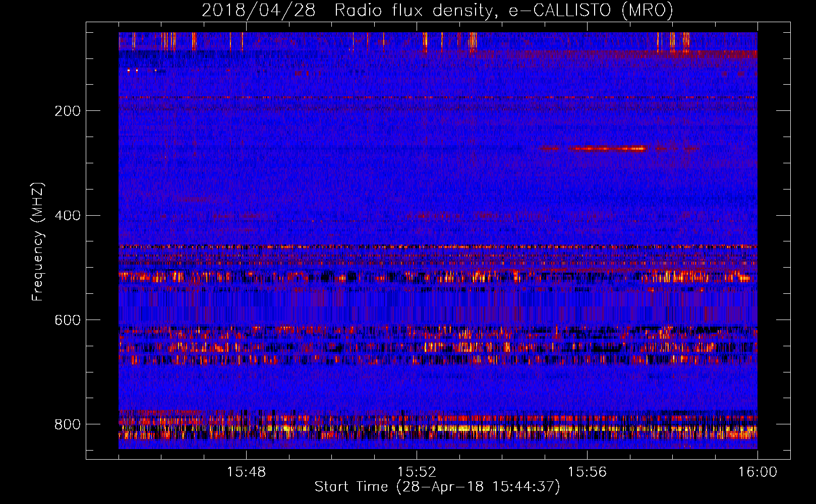Click the '15:56' time tick label
The image size is (816, 504).
[587, 472]
